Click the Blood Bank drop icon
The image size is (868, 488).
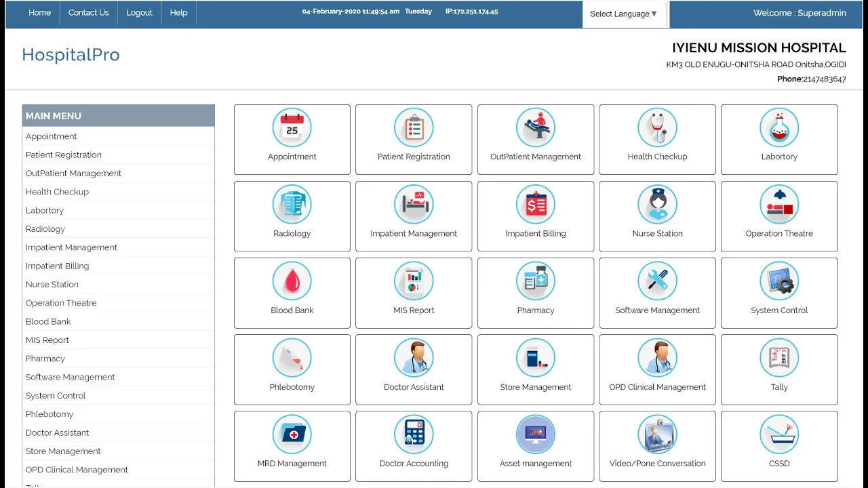(292, 281)
